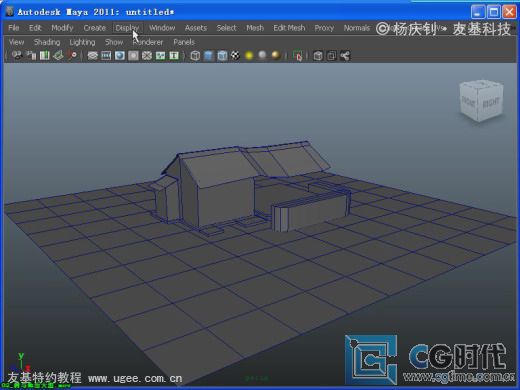Click the Wireframe on Shaded icon

(x=222, y=55)
